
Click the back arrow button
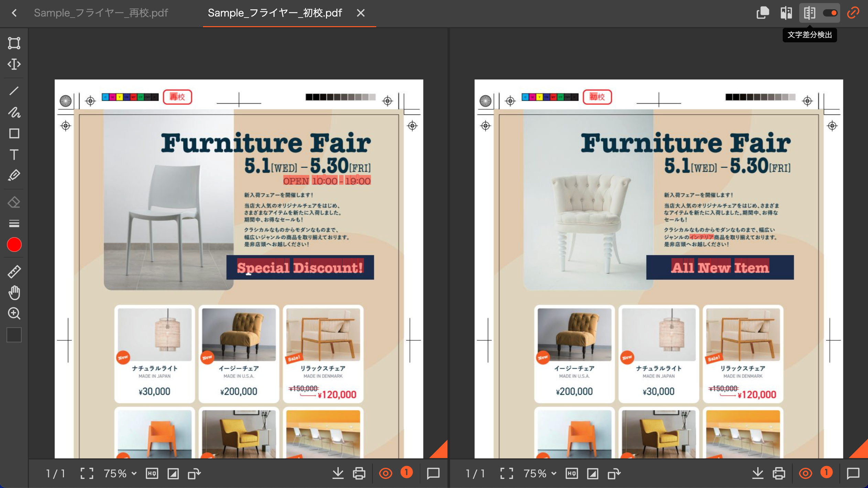coord(14,13)
